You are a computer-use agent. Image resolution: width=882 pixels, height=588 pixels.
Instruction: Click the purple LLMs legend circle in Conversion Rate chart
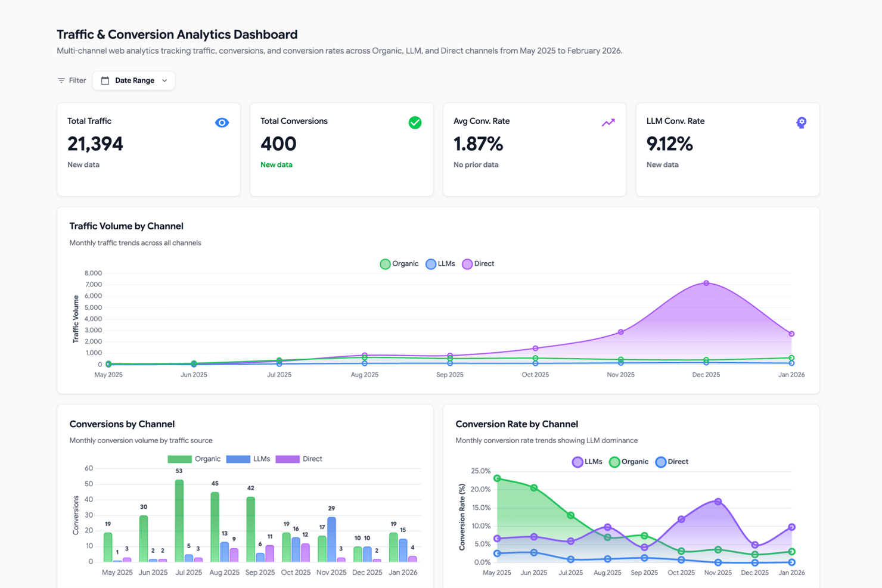pos(577,462)
